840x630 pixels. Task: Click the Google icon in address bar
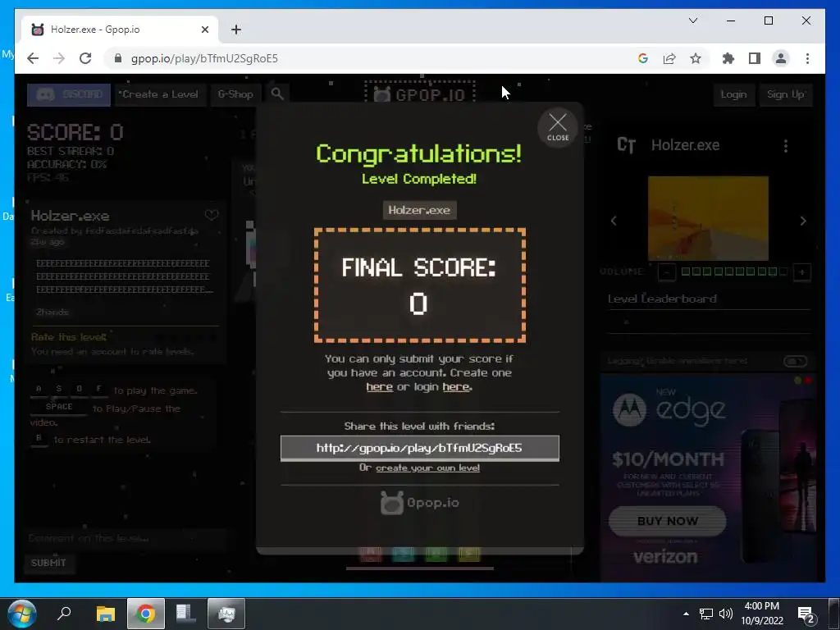(x=643, y=58)
